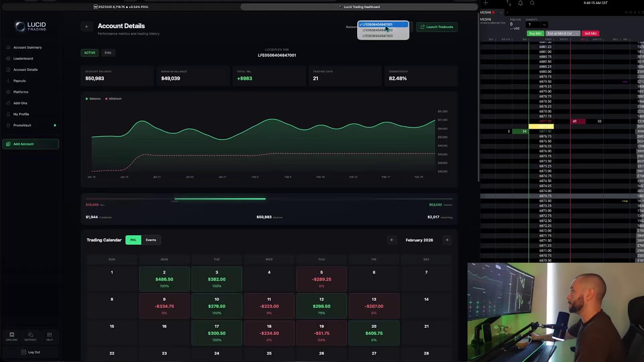Viewport: 644px width, 362px height.
Task: Toggle the Minimum series in chart legend
Action: coord(114,99)
